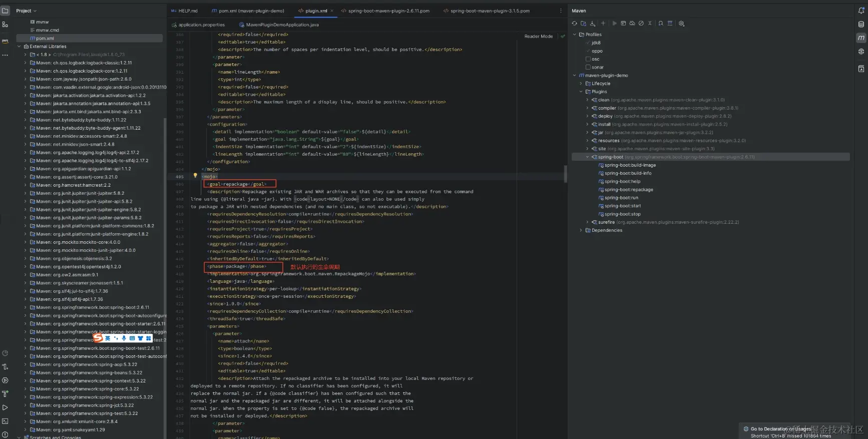Open Maven Settings gear icon
This screenshot has width=868, height=439.
[681, 24]
